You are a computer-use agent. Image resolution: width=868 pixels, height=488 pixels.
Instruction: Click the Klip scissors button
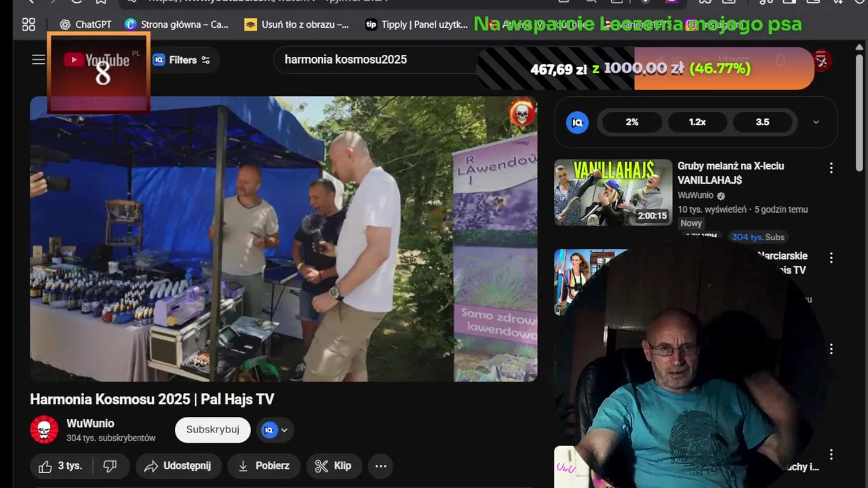pyautogui.click(x=333, y=466)
